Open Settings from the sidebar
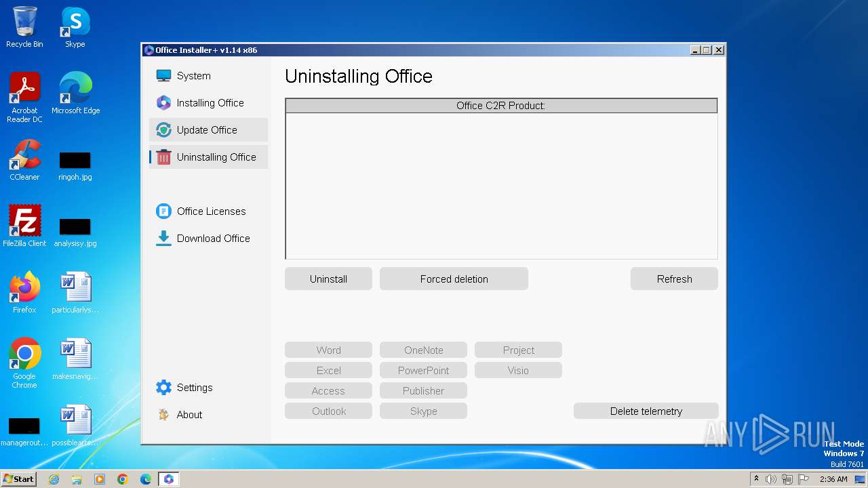The width and height of the screenshot is (868, 488). pos(208,388)
